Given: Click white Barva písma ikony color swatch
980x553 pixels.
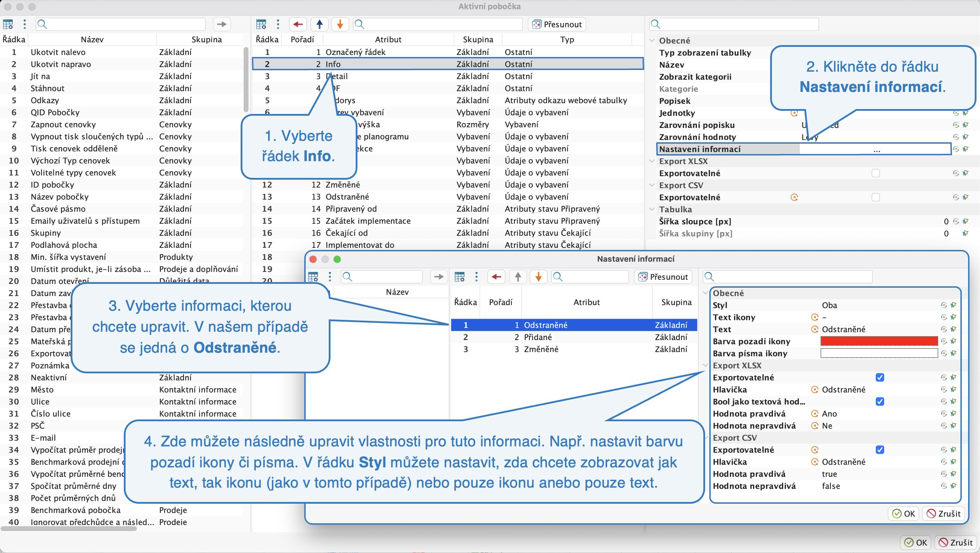Looking at the screenshot, I should [879, 353].
